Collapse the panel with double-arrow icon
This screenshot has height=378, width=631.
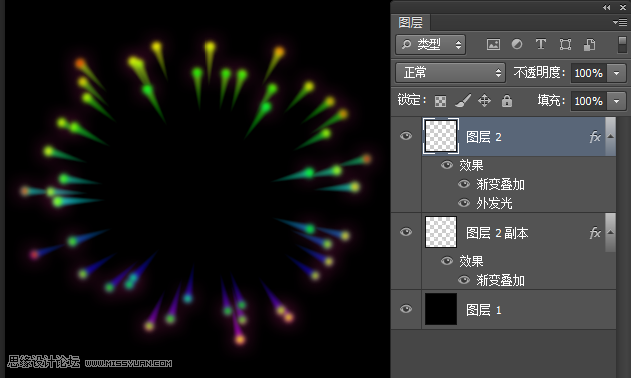pyautogui.click(x=606, y=7)
